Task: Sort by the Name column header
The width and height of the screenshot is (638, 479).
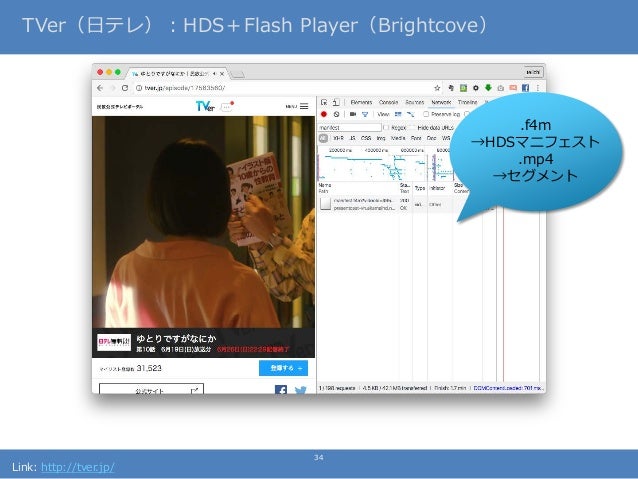Action: [358, 188]
